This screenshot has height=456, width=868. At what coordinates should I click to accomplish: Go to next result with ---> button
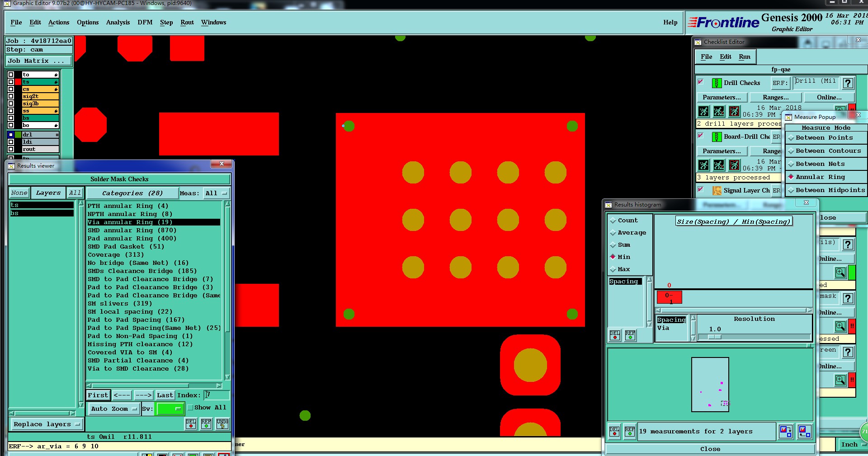click(x=144, y=395)
